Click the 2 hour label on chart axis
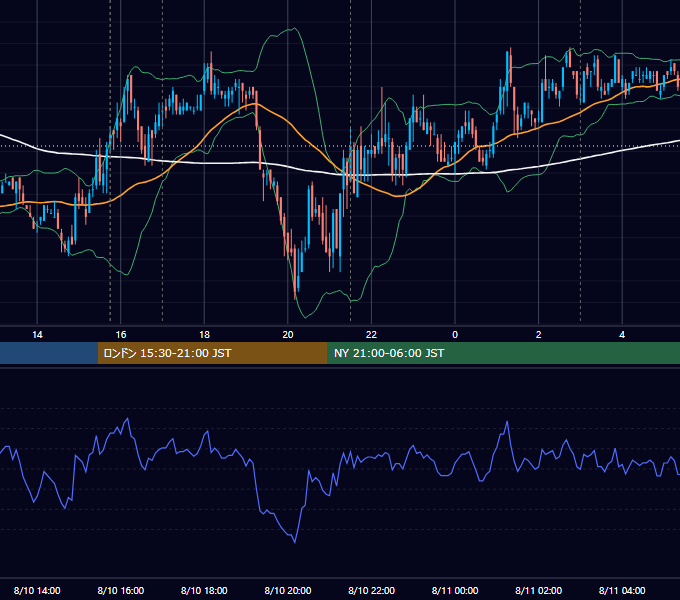The image size is (680, 600). [x=539, y=335]
